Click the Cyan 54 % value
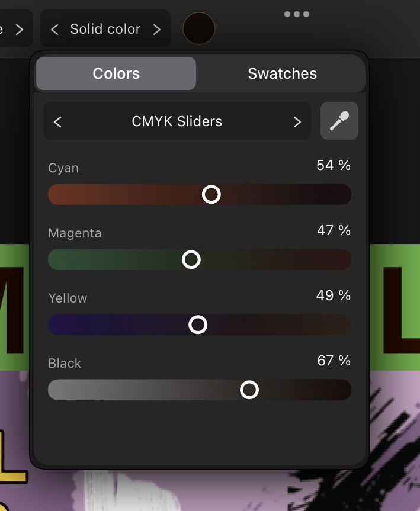Screen dimensions: 420x511 (333, 166)
